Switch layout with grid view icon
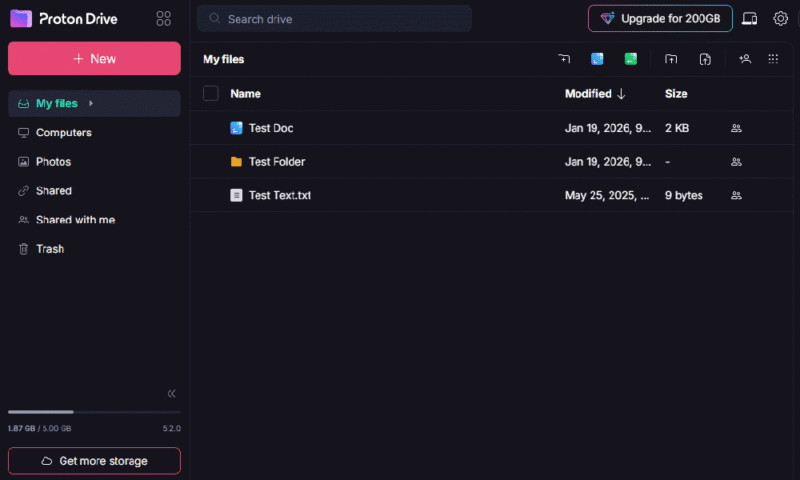The width and height of the screenshot is (800, 480). click(773, 59)
